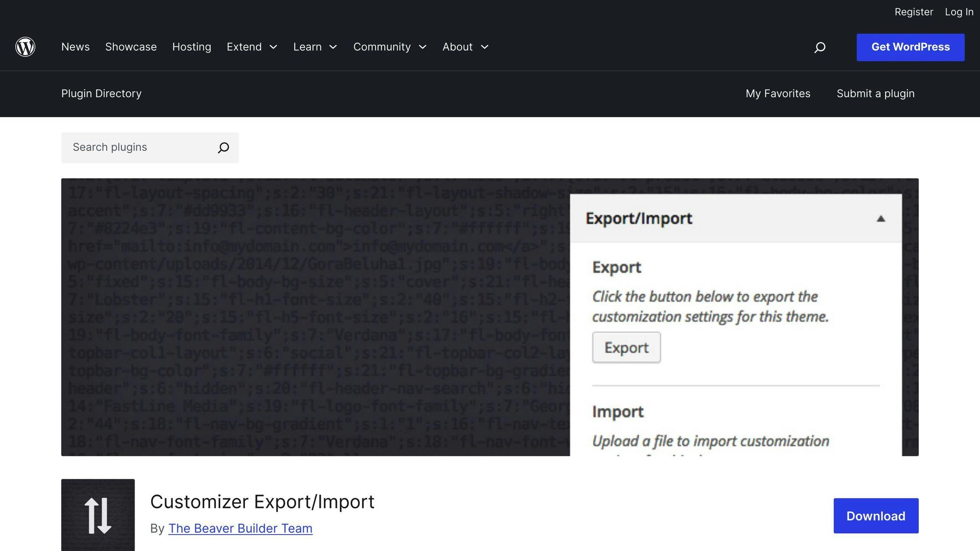Open The Beaver Builder Team author link
980x551 pixels.
[240, 529]
